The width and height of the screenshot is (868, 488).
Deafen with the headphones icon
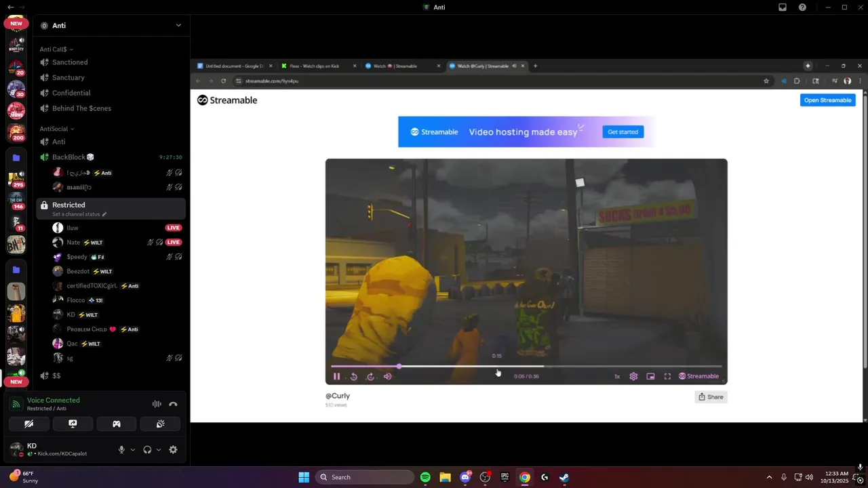[147, 449]
